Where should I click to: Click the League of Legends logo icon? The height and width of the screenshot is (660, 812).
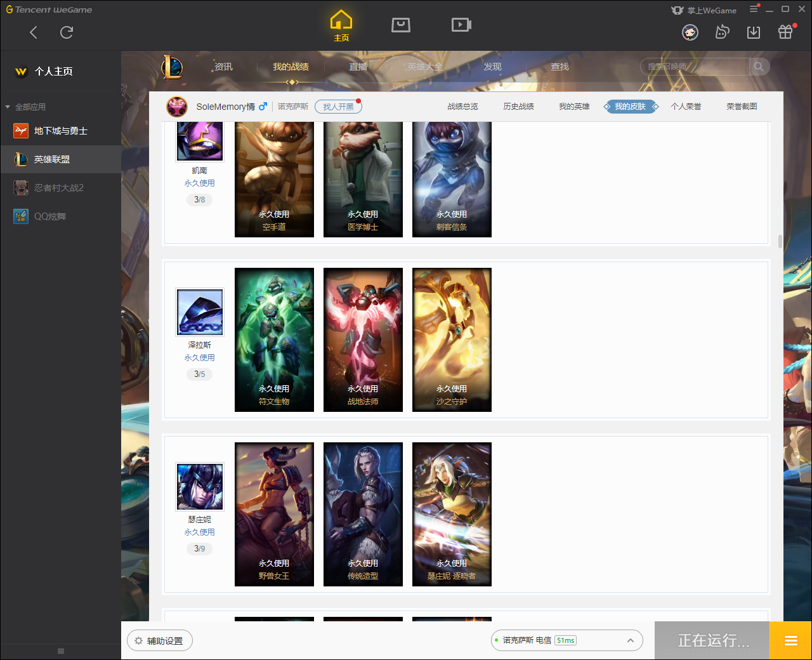click(172, 67)
